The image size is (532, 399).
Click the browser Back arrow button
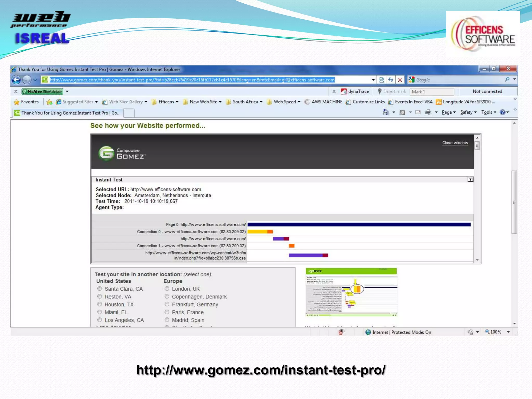coord(16,80)
